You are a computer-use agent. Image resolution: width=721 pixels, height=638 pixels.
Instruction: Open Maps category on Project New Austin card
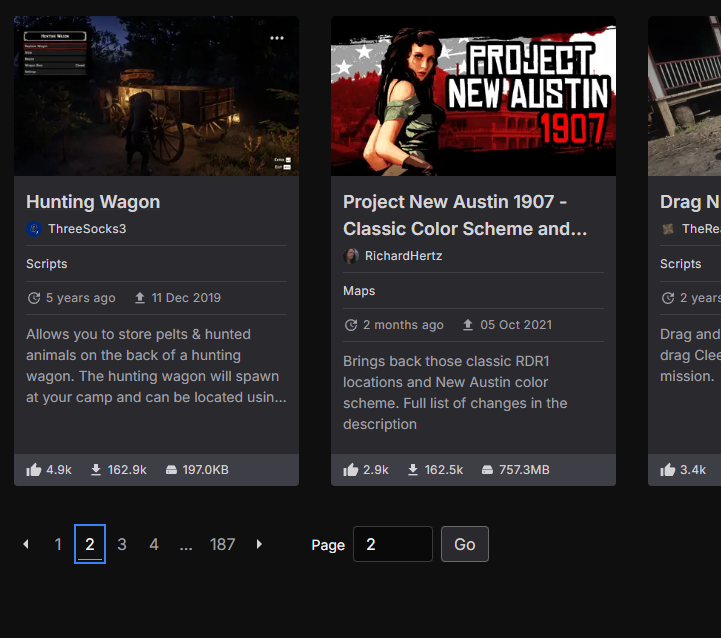point(359,291)
